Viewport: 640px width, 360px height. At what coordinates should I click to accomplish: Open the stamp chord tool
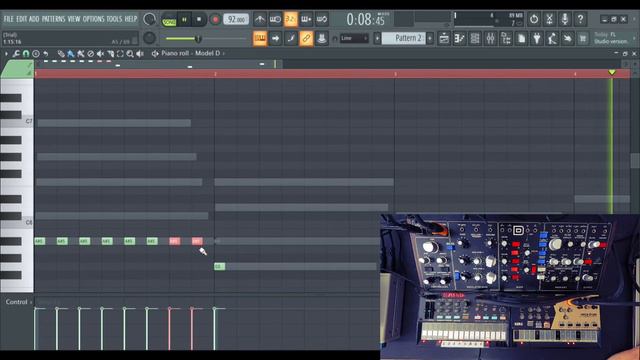pos(36,53)
